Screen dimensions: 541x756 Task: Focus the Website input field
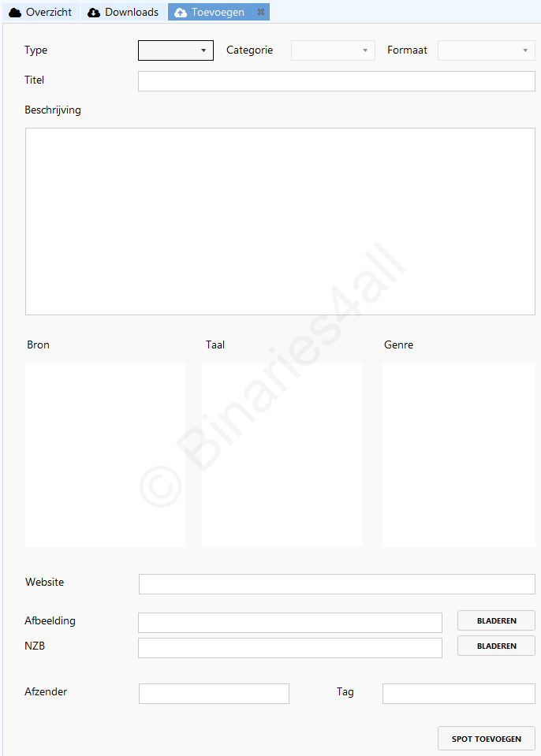pos(337,584)
